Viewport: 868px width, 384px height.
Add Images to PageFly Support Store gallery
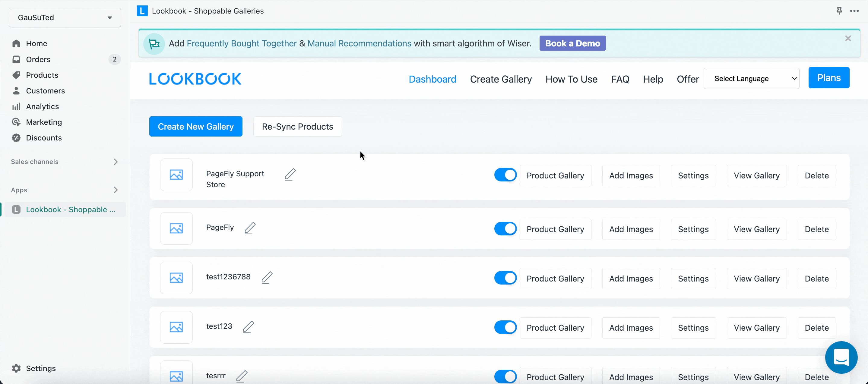click(631, 175)
